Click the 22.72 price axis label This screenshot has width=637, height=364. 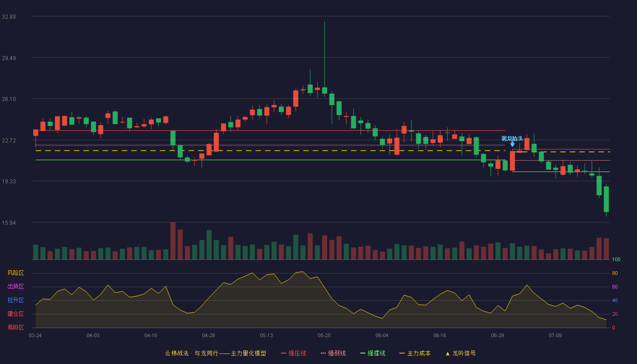coord(9,140)
